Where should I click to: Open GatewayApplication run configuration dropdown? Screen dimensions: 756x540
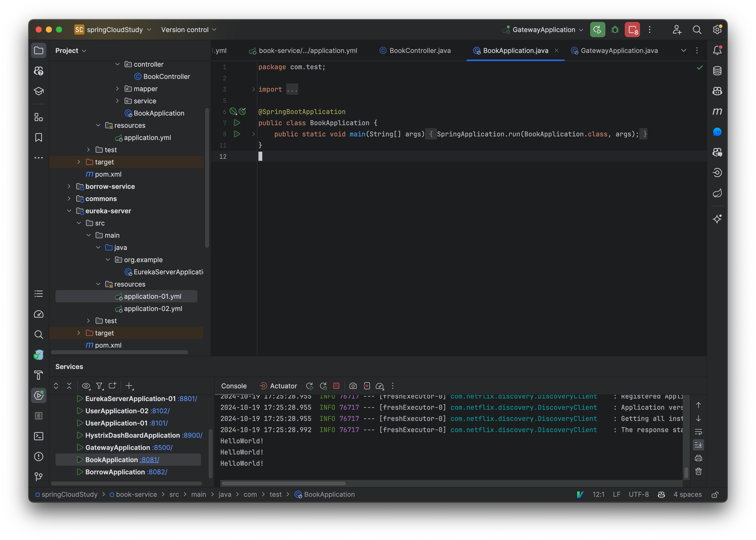pyautogui.click(x=543, y=30)
